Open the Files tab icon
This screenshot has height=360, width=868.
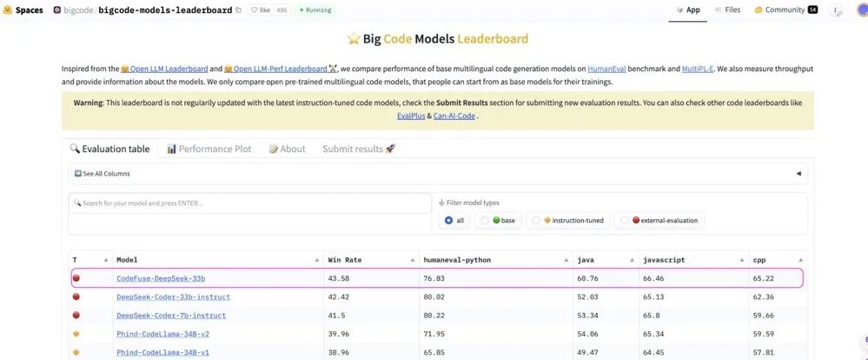718,10
